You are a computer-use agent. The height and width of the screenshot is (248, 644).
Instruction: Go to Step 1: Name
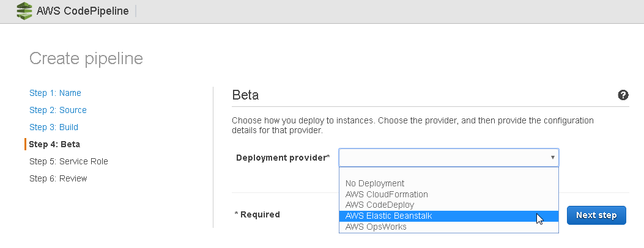click(55, 93)
